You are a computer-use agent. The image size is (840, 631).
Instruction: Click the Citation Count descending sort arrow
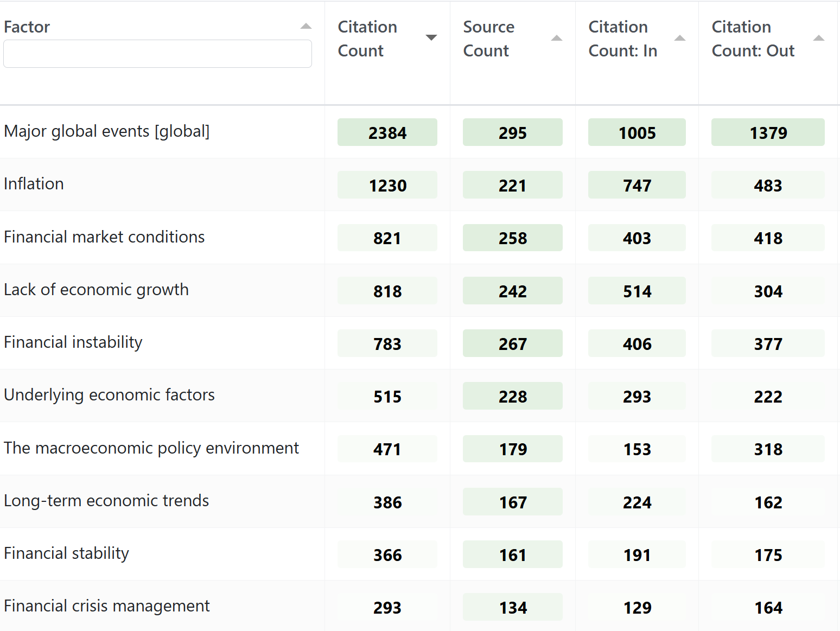point(431,37)
